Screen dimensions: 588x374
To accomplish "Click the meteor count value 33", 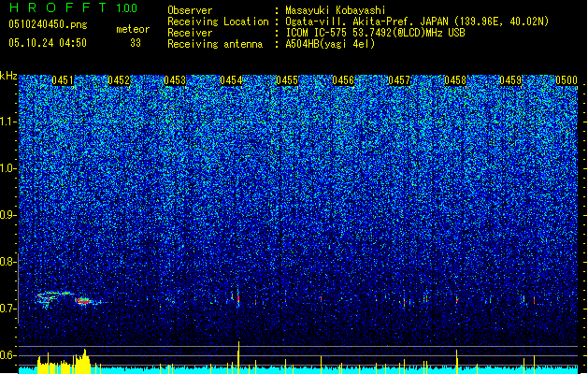I will tap(136, 43).
